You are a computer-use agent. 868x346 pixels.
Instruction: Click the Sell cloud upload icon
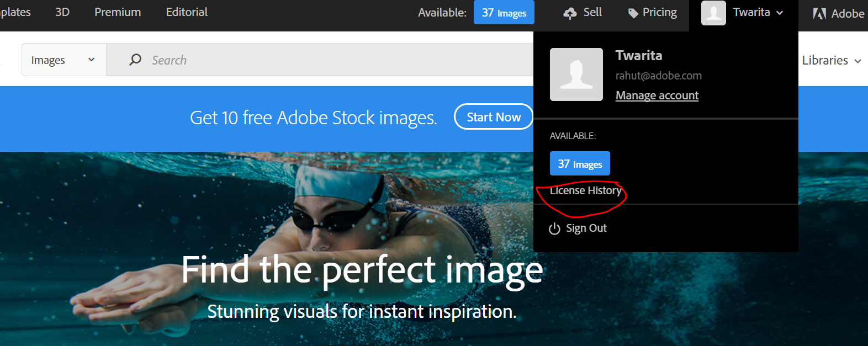tap(570, 13)
